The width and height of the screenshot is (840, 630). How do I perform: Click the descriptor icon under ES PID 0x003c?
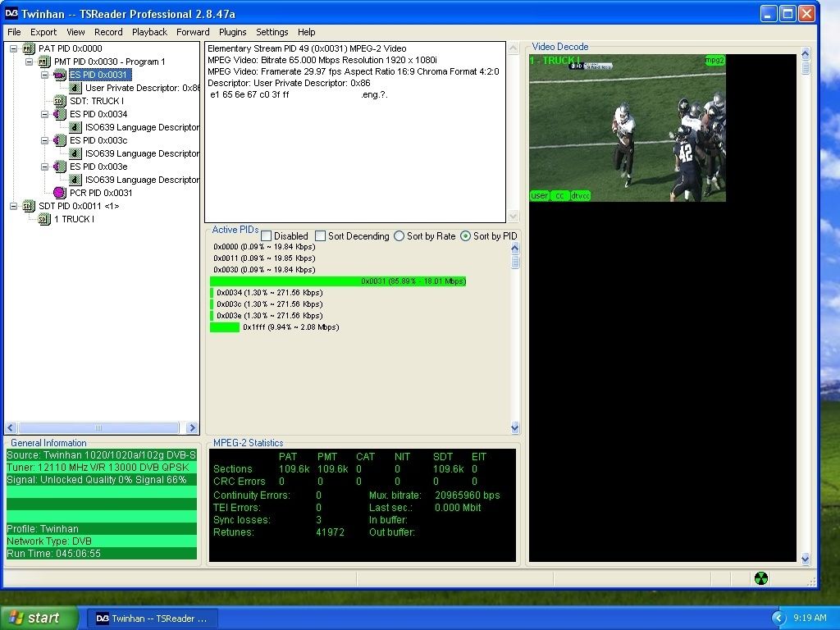[75, 153]
